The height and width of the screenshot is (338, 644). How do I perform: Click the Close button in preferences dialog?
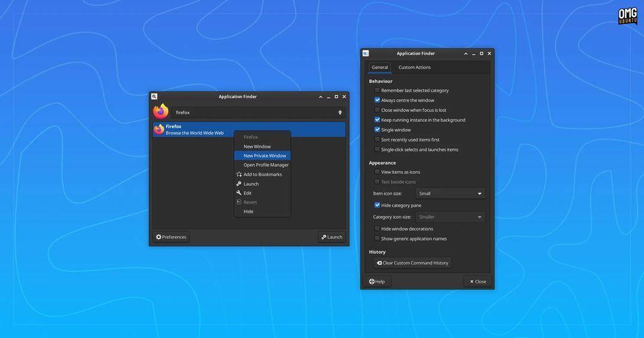(x=478, y=281)
